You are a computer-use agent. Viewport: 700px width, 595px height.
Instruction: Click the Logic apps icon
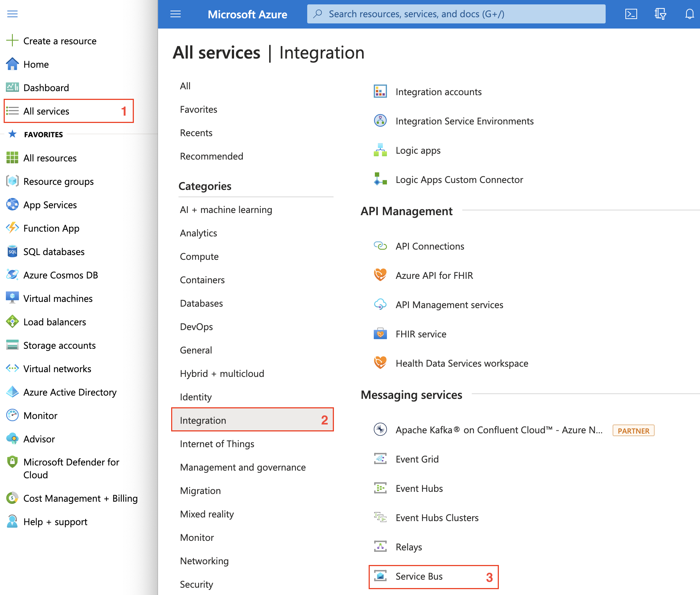point(380,150)
